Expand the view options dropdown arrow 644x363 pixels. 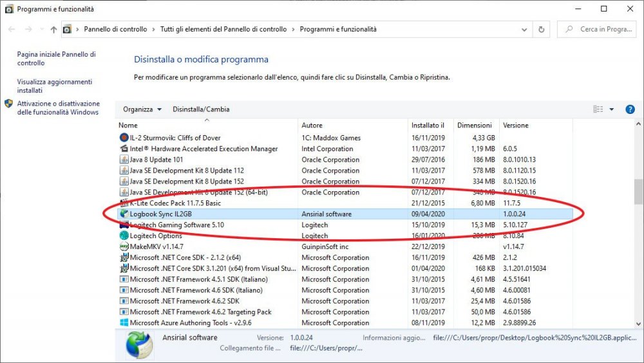coord(612,109)
